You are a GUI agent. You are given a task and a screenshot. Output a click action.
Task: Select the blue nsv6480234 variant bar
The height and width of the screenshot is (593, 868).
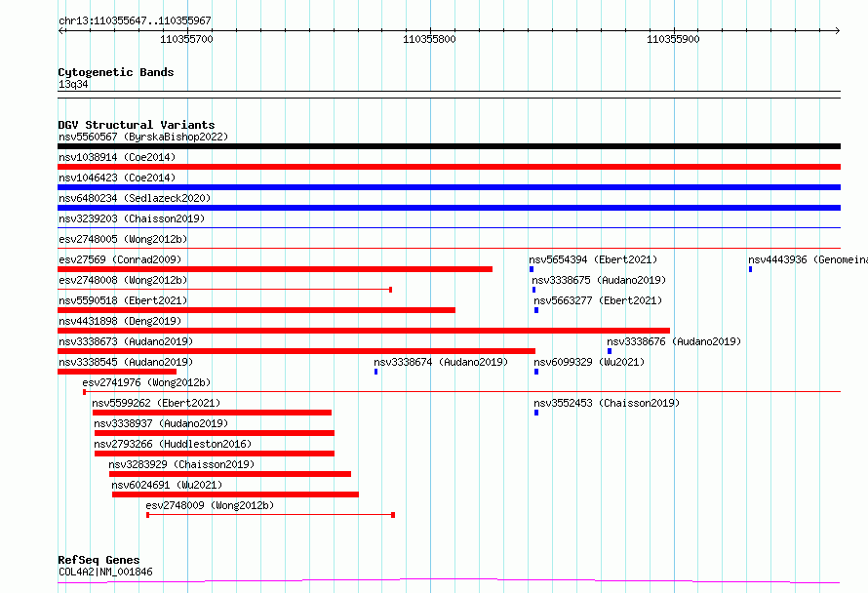[449, 208]
